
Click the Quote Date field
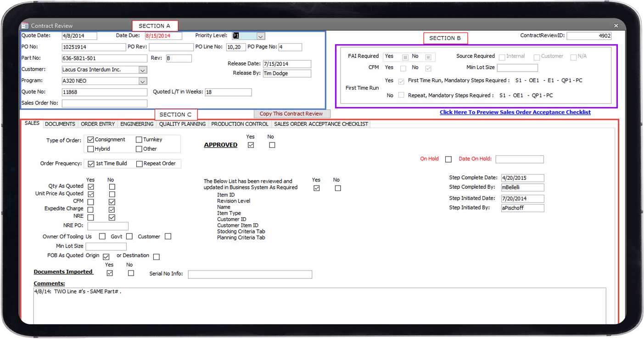[79, 36]
